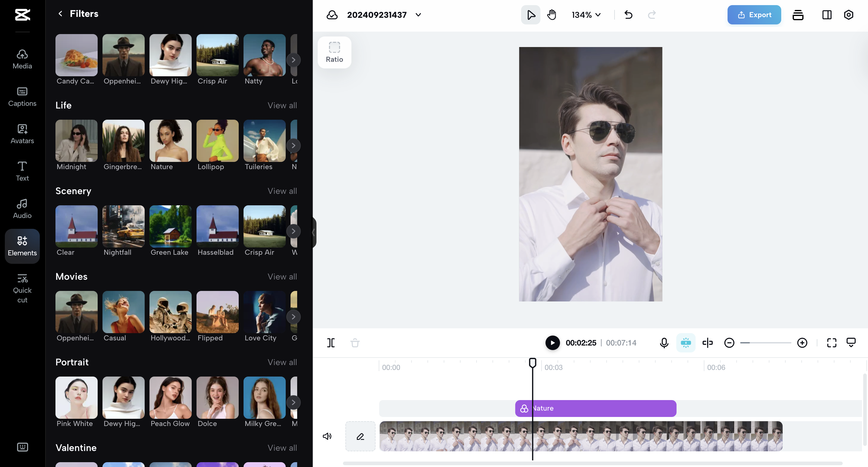
Task: Click the Export button
Action: click(x=754, y=14)
